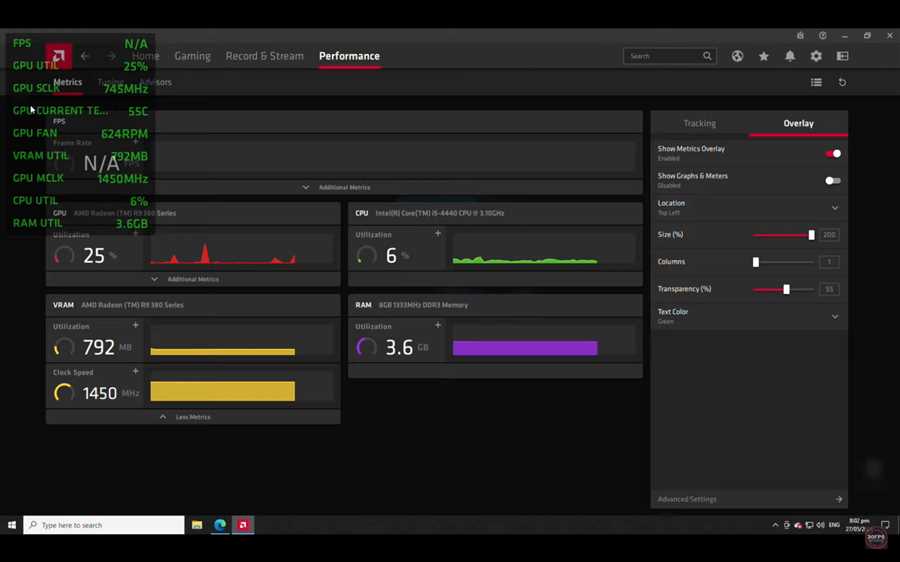Show hidden system tray icons
The image size is (900, 562).
(775, 525)
